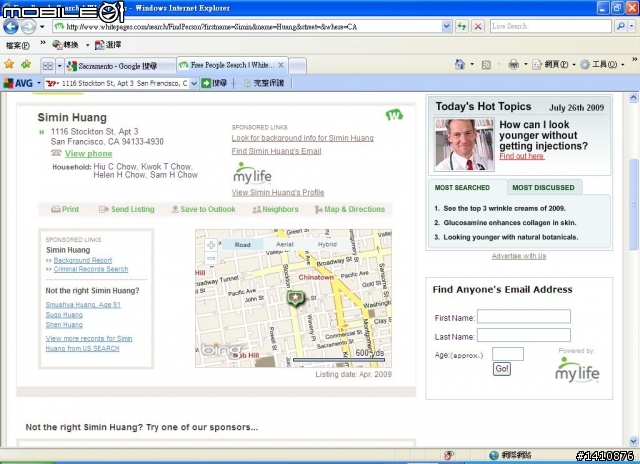The height and width of the screenshot is (464, 640).
Task: Switch map to Hybrid view
Action: coord(327,244)
